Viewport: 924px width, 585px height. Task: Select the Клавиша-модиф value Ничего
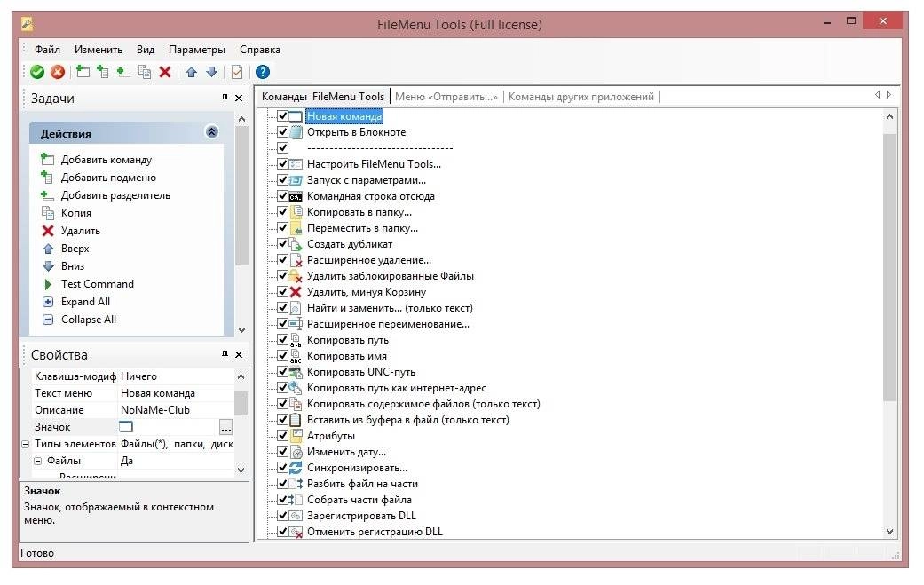176,376
